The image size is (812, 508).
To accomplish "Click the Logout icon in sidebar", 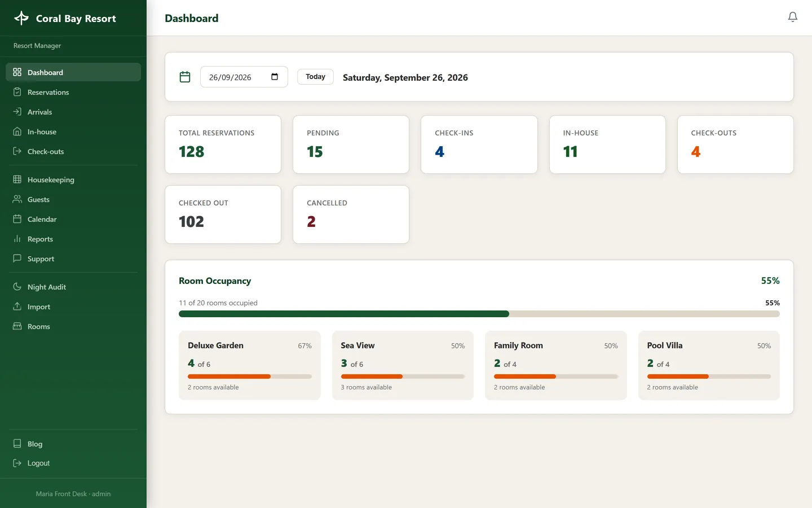I will (17, 463).
